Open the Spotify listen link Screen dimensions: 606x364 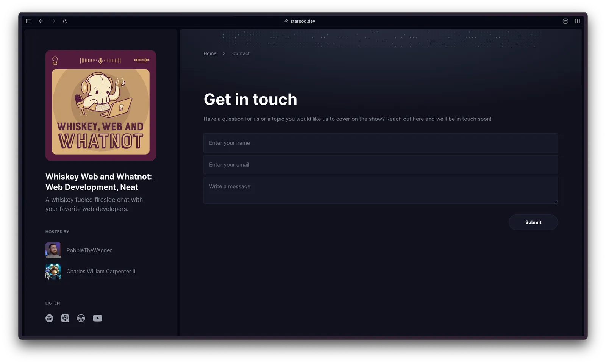pyautogui.click(x=49, y=318)
